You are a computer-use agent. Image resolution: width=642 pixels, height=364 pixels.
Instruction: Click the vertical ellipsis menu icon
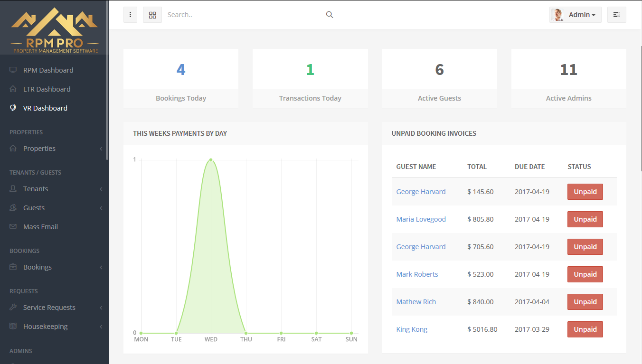pyautogui.click(x=130, y=15)
